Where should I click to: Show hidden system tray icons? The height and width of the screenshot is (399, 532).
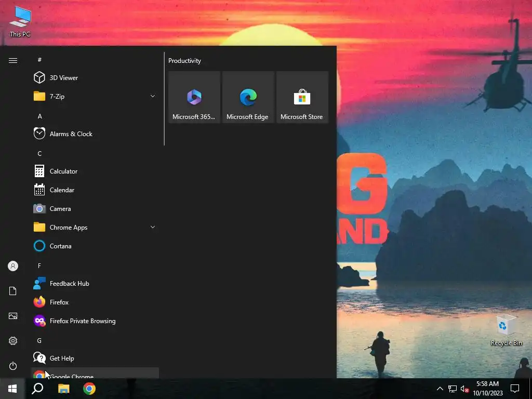click(440, 389)
